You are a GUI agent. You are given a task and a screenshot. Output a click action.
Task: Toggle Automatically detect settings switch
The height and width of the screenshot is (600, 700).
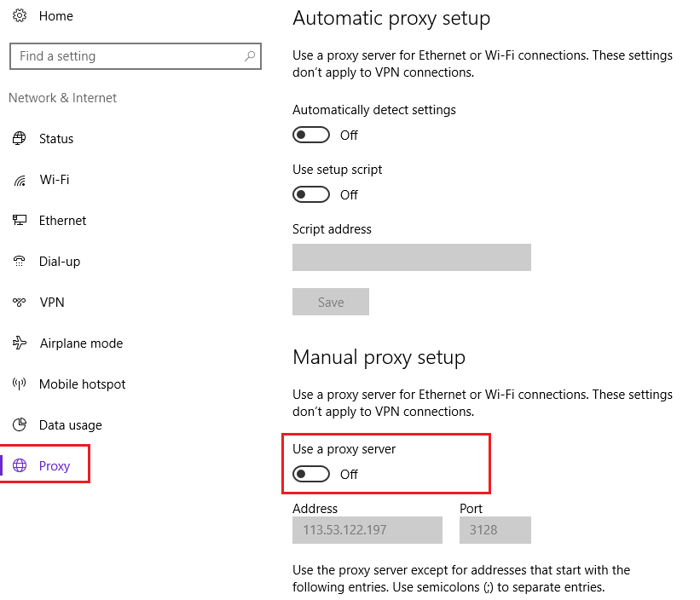point(311,135)
